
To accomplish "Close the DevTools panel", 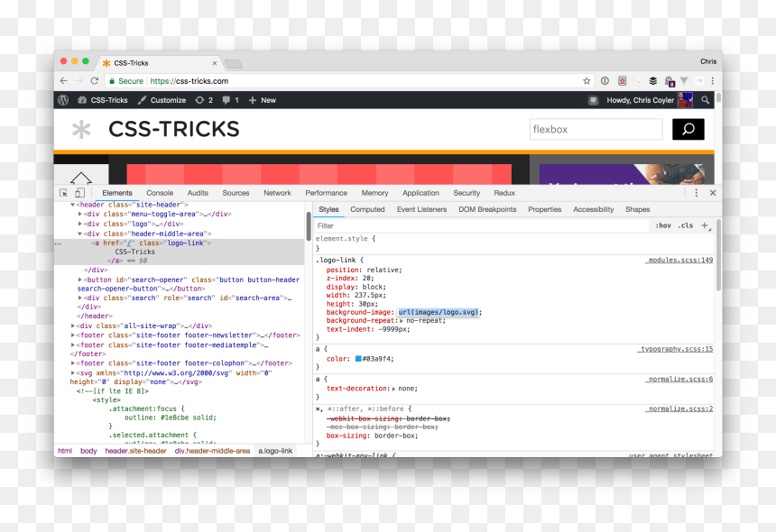I will click(x=713, y=193).
